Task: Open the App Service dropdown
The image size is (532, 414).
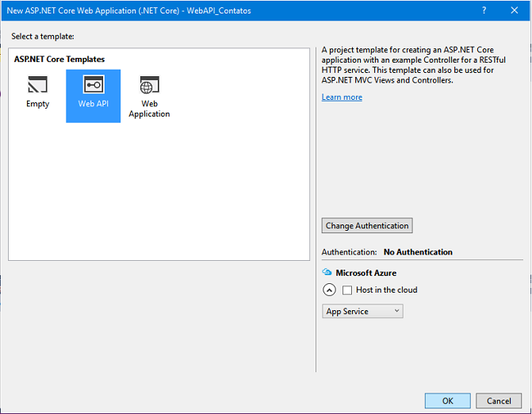Action: point(362,311)
